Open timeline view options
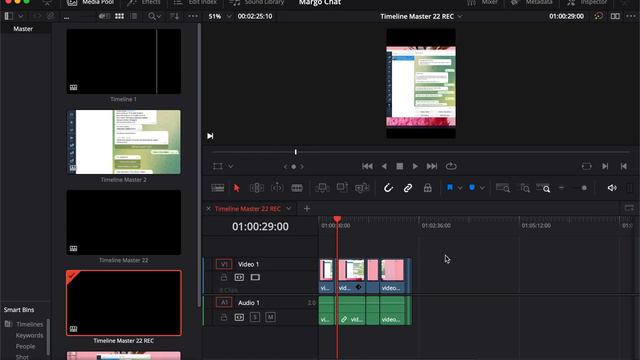Screen dimensions: 640x360 point(218,188)
